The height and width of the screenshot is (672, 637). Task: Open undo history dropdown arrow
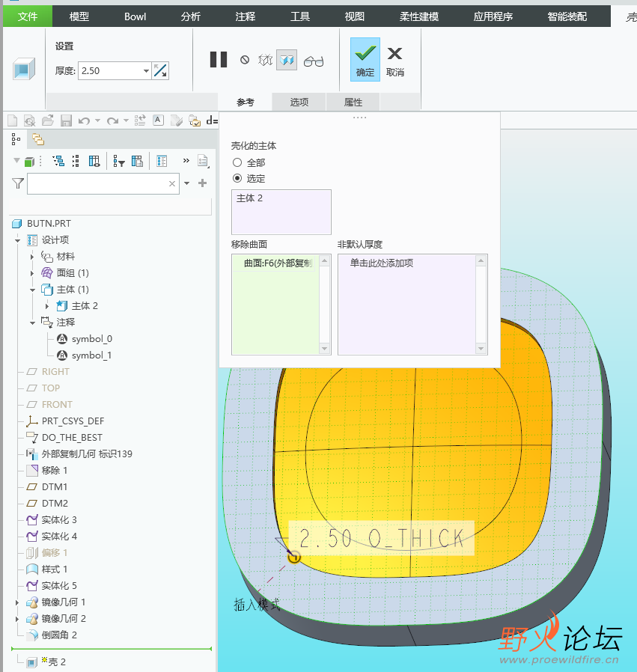(x=98, y=121)
